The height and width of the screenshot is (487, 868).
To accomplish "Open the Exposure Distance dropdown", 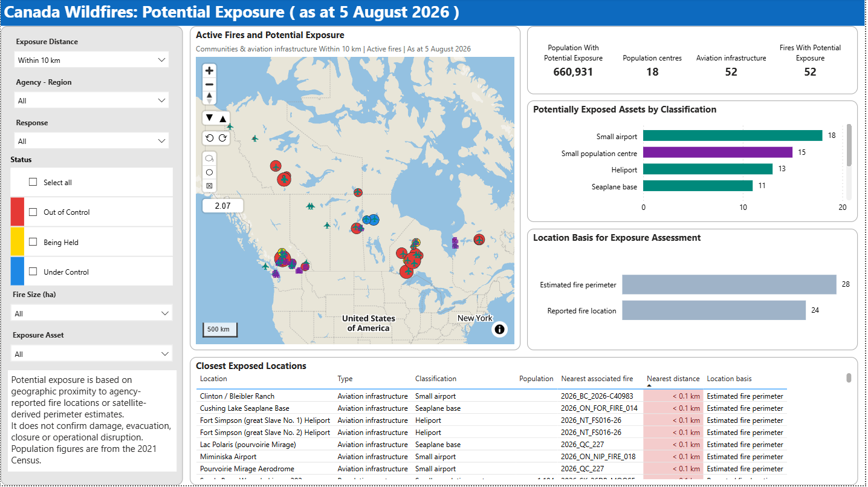I will click(x=91, y=60).
